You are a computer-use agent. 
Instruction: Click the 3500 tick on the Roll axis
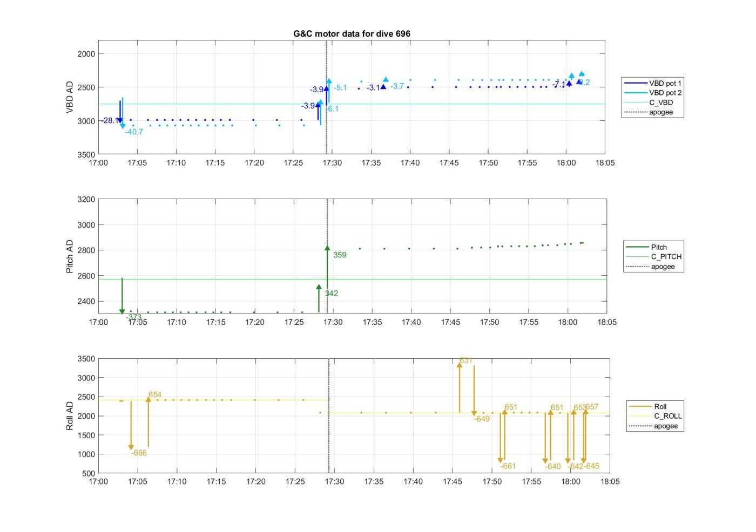point(86,359)
